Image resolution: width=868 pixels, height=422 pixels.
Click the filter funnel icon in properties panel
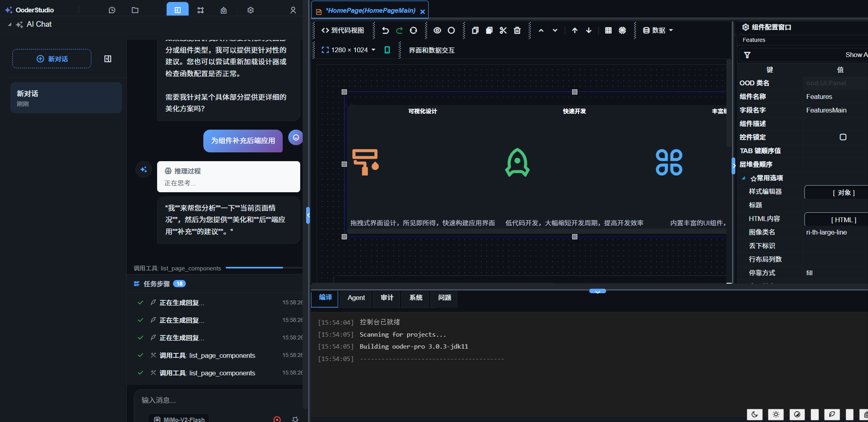[747, 55]
